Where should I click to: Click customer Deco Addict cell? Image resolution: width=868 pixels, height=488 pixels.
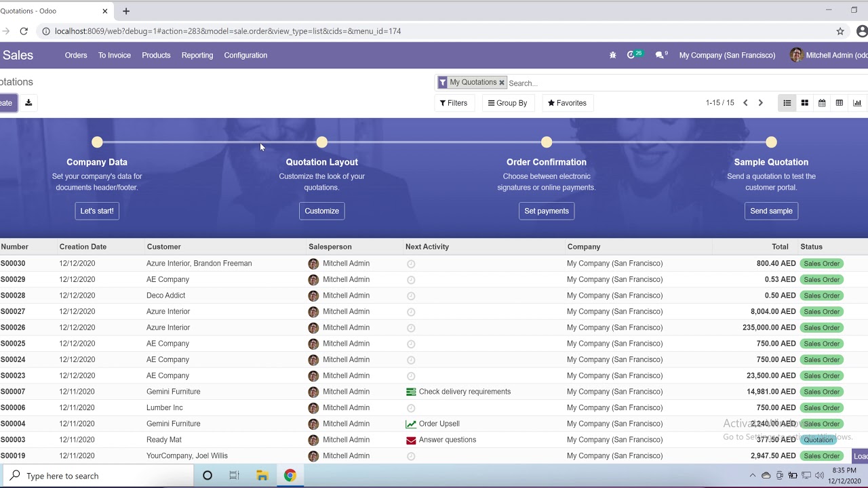(x=165, y=296)
